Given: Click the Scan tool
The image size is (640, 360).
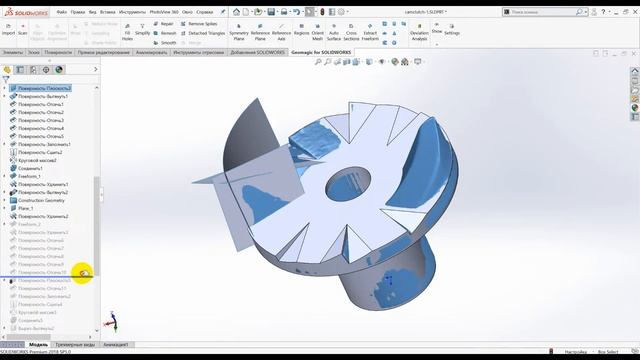Looking at the screenshot, I should click(x=23, y=29).
